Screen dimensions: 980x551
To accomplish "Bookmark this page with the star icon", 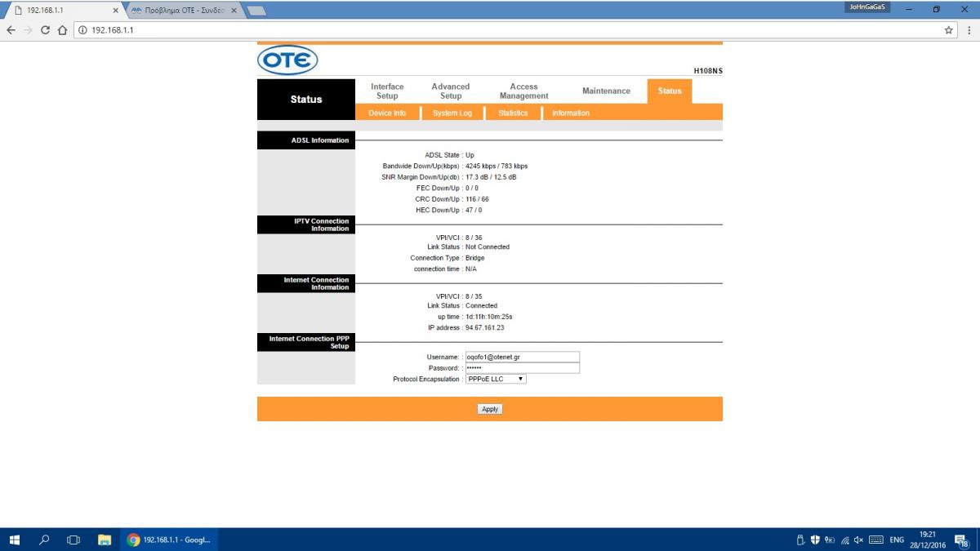I will [949, 29].
